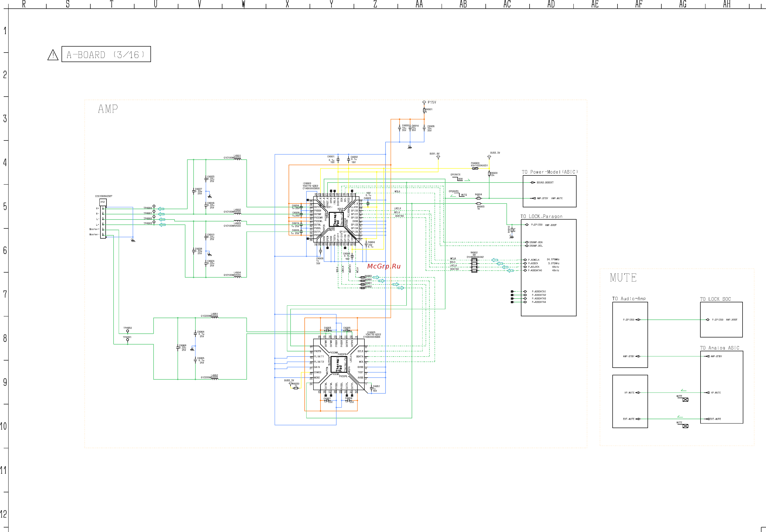Click test point TP4950
Screen dimensions: 766x532
128,331
